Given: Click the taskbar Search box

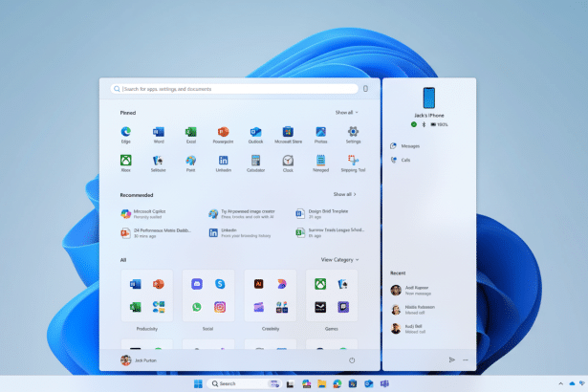Looking at the screenshot, I should click(244, 383).
